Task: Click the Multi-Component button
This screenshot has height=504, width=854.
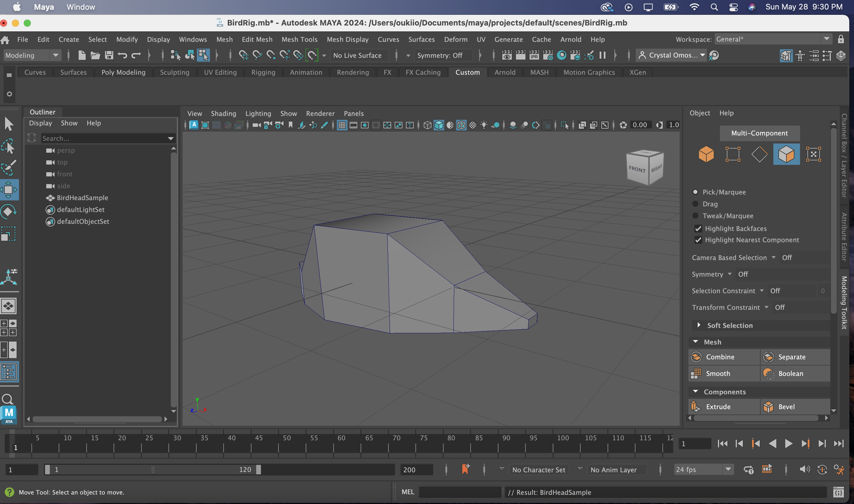Action: point(759,133)
